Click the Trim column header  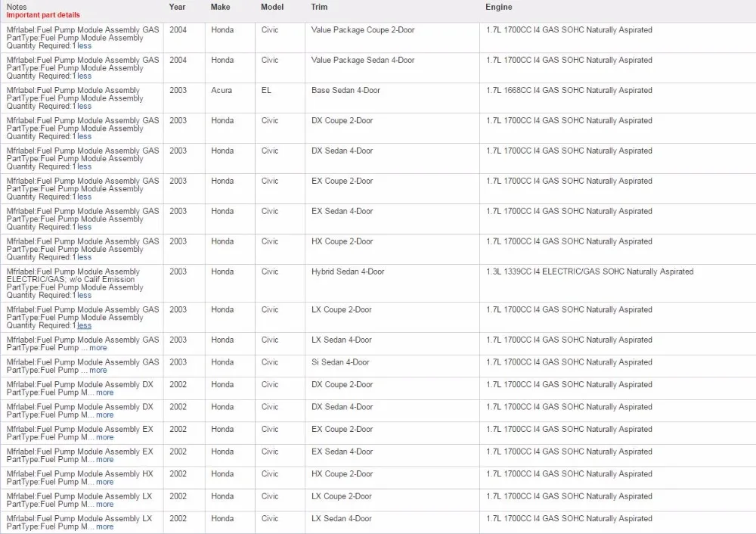tap(319, 7)
